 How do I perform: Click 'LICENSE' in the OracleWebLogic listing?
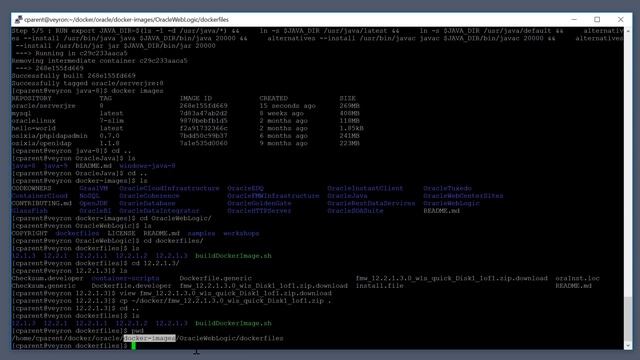121,233
